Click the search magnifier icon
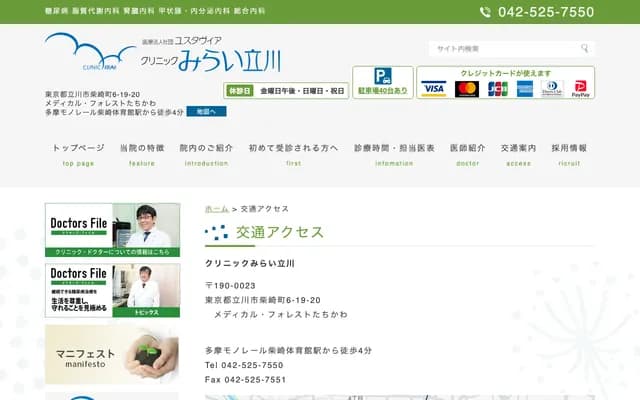This screenshot has height=400, width=640. (585, 48)
